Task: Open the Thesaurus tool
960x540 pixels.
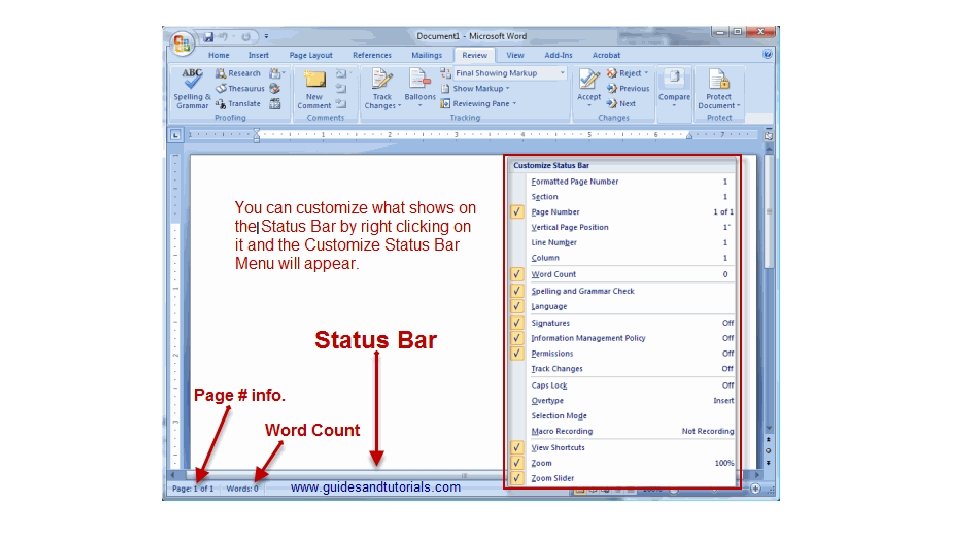Action: pyautogui.click(x=240, y=88)
